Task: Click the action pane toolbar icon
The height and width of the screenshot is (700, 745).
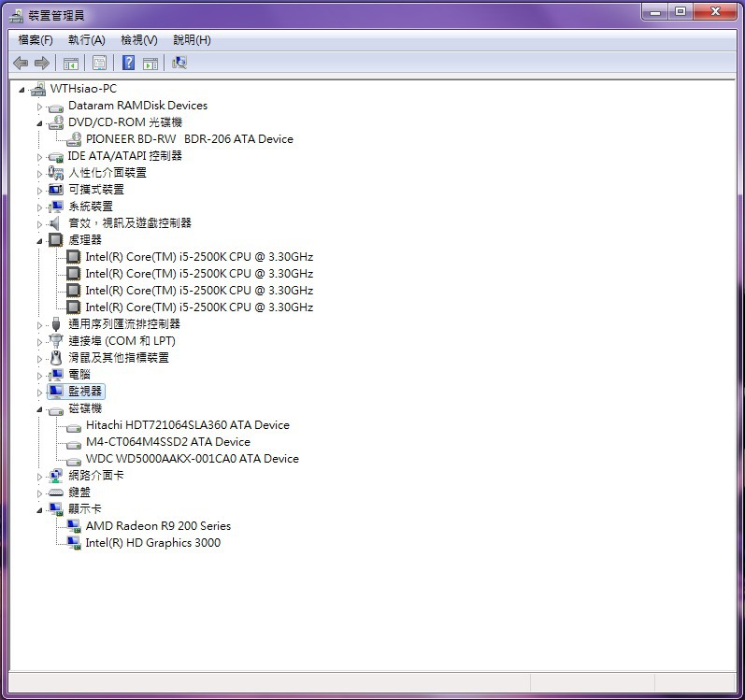Action: 150,64
